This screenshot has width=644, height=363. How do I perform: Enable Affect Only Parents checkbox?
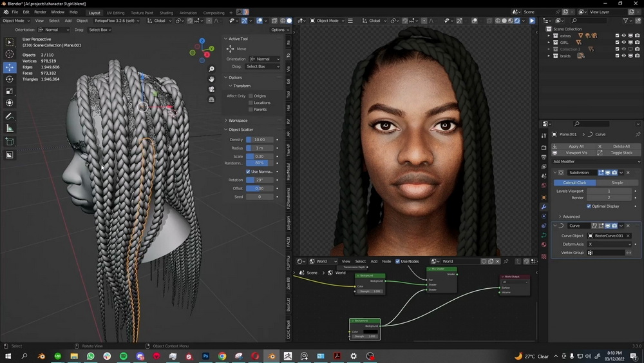(251, 110)
